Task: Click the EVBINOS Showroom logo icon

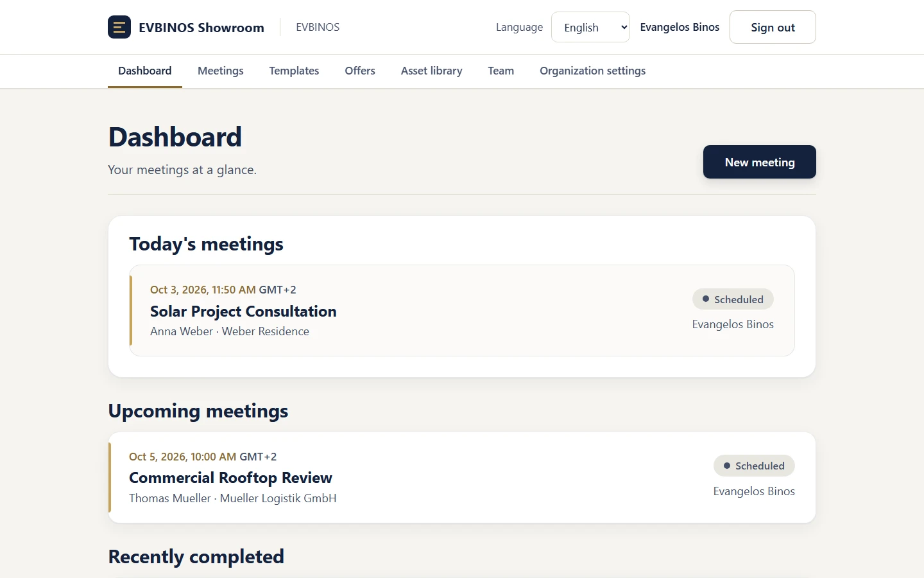Action: (x=119, y=27)
